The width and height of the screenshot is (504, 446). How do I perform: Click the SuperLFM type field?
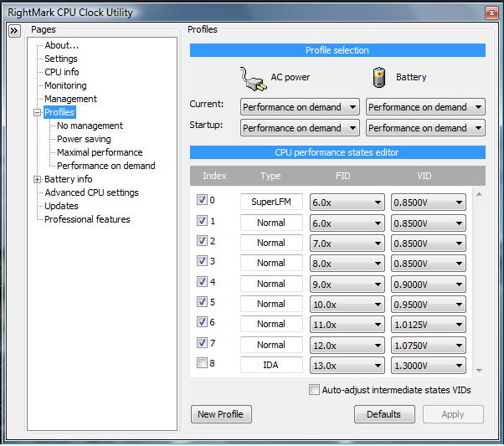click(271, 202)
